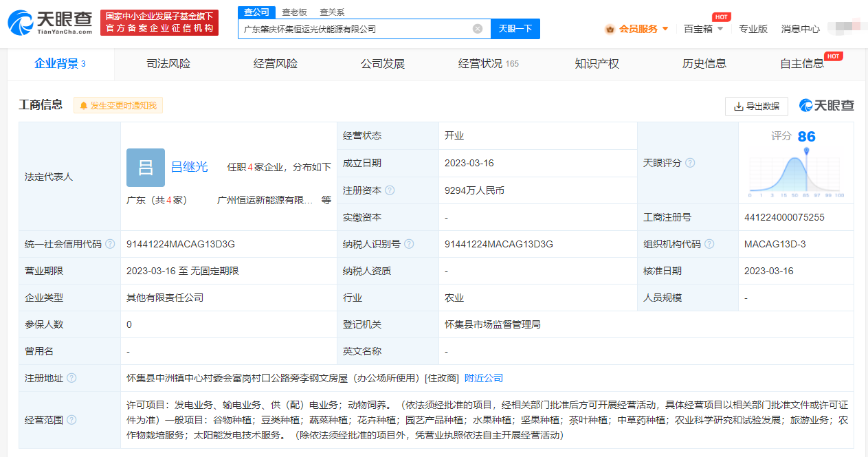Screen dimensions: 868x457
Task: Click the 怀集县市场监督管理局 registration authority
Action: coord(493,324)
